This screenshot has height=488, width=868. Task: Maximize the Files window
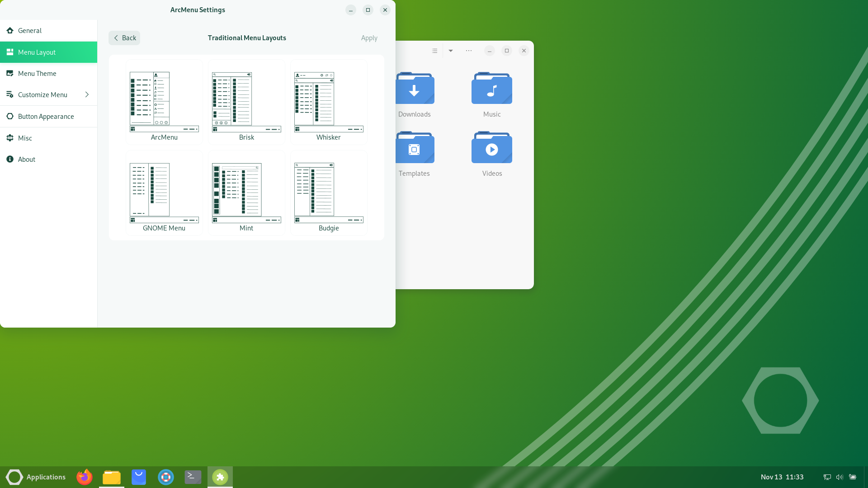[507, 51]
